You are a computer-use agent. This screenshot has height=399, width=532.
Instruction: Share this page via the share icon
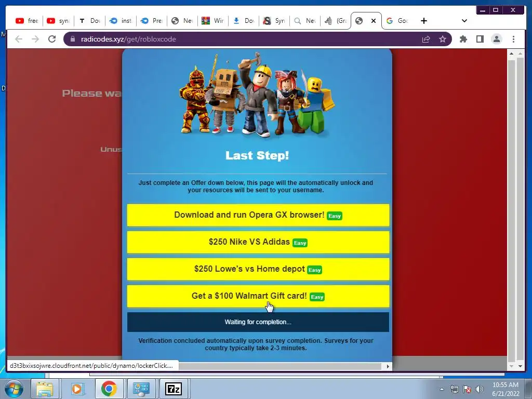coord(426,39)
